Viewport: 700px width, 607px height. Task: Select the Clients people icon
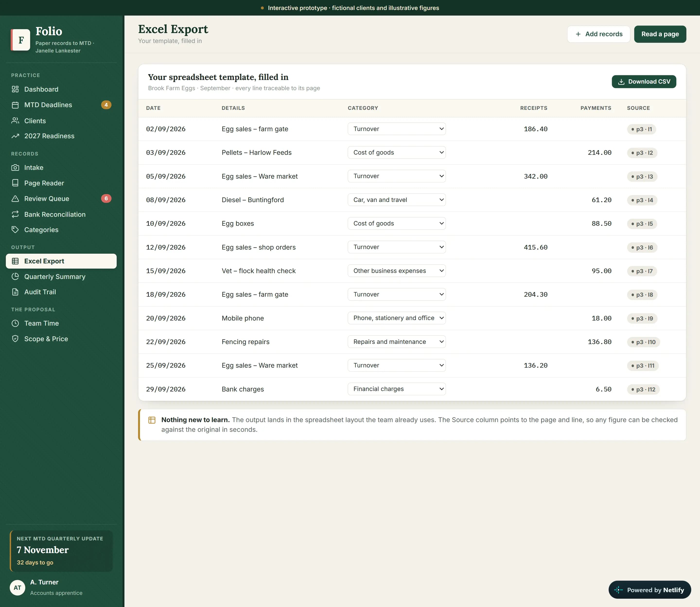[15, 121]
